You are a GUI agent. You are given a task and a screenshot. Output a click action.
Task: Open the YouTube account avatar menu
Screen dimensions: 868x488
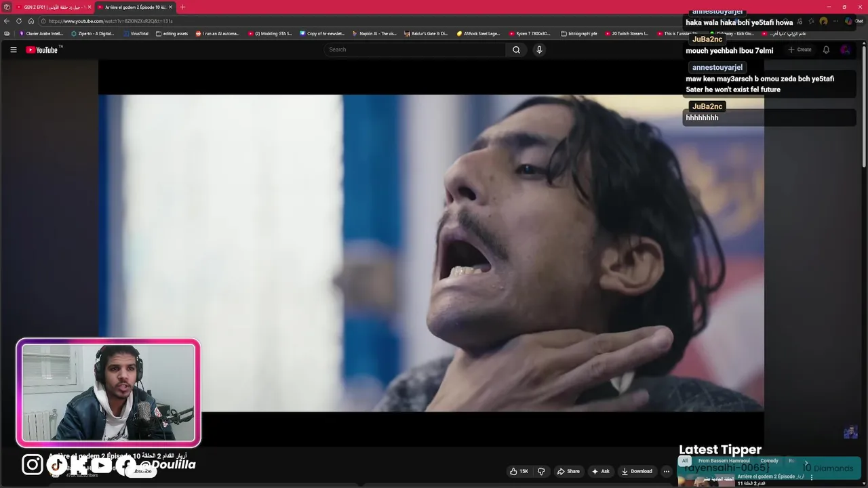tap(845, 49)
